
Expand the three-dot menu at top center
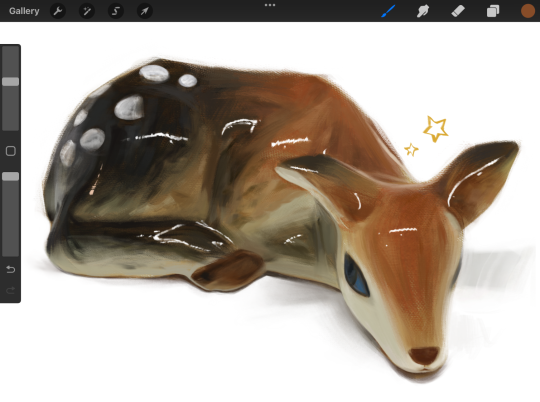pyautogui.click(x=270, y=5)
